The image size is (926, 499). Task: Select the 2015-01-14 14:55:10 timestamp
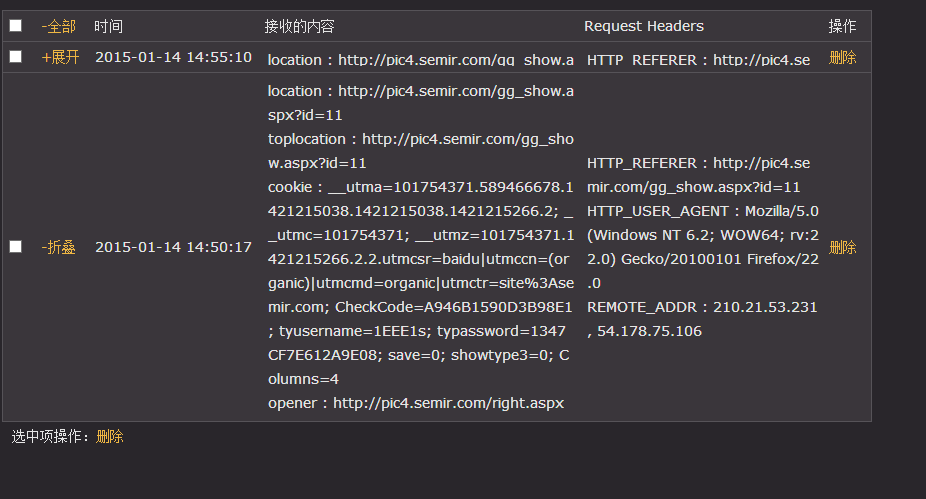point(174,57)
